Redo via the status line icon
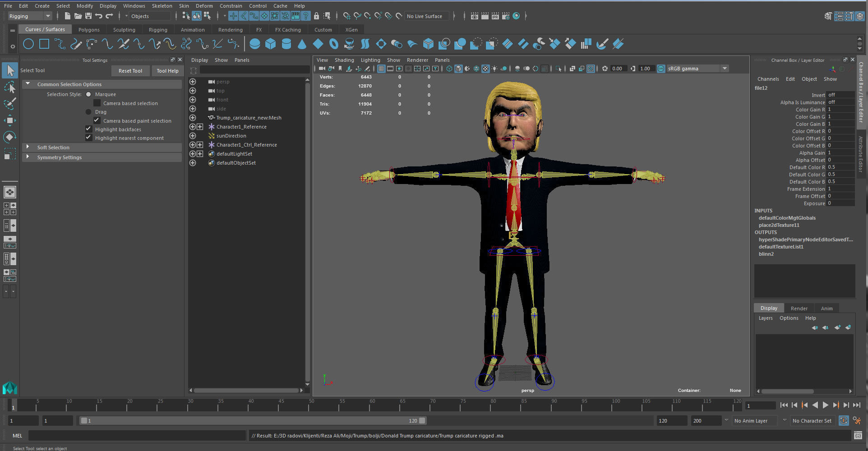The height and width of the screenshot is (451, 868). click(109, 16)
